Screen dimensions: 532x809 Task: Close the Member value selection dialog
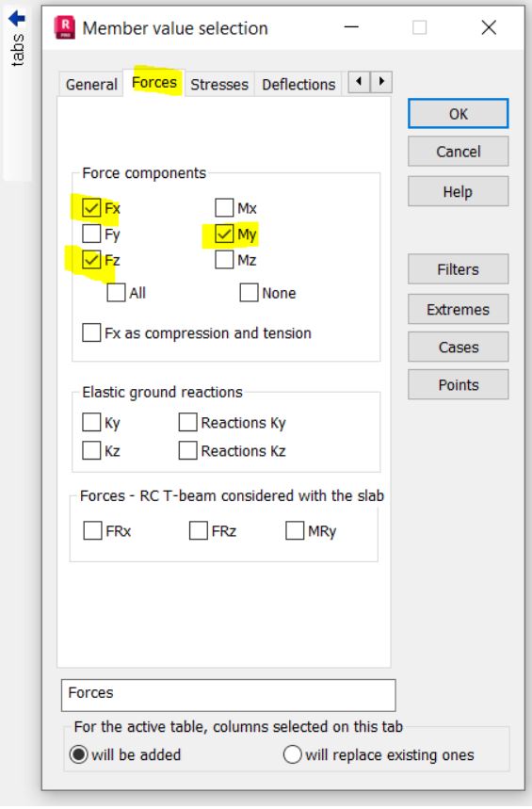click(x=489, y=26)
